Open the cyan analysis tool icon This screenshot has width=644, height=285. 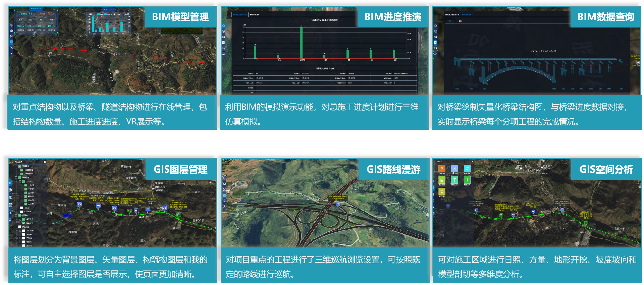click(467, 168)
